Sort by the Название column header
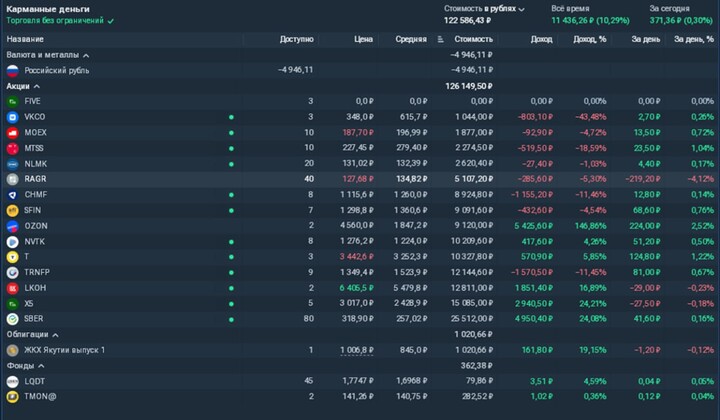 25,39
